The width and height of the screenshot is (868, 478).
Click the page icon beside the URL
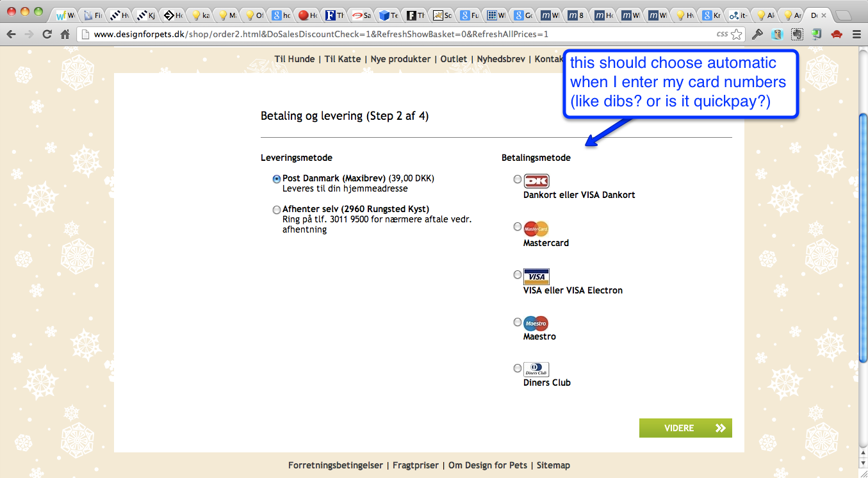coord(86,35)
